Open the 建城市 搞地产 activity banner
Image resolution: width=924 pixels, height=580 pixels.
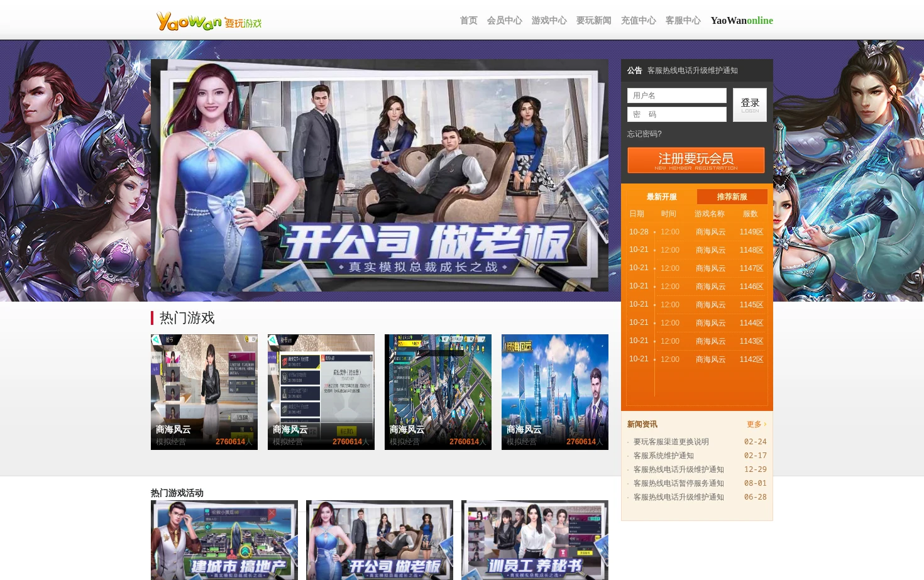tap(224, 540)
